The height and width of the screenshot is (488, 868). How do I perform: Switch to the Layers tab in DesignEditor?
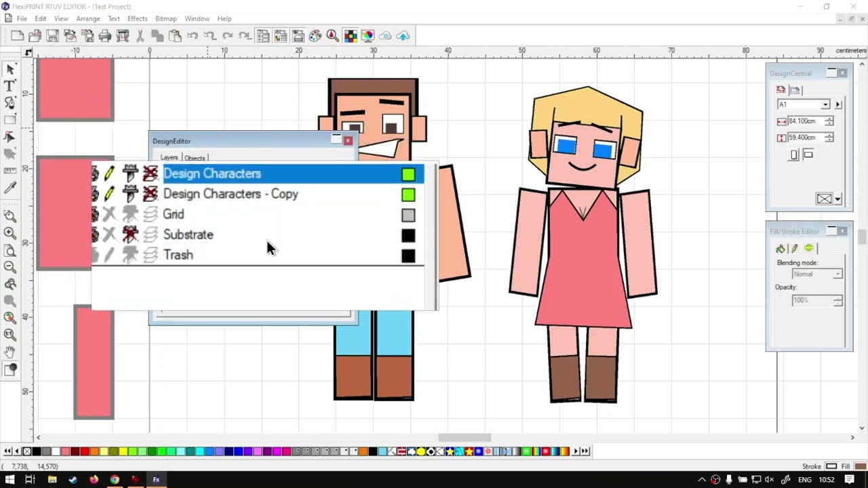click(x=169, y=158)
